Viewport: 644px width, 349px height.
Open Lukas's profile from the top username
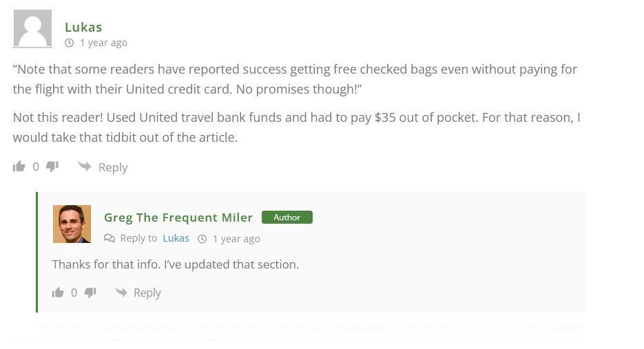click(83, 27)
